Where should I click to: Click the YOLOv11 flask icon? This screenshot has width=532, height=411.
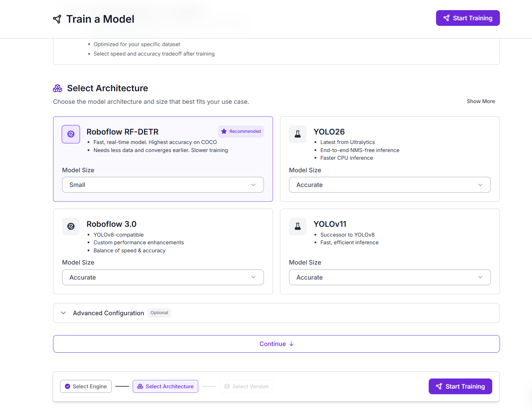(298, 226)
